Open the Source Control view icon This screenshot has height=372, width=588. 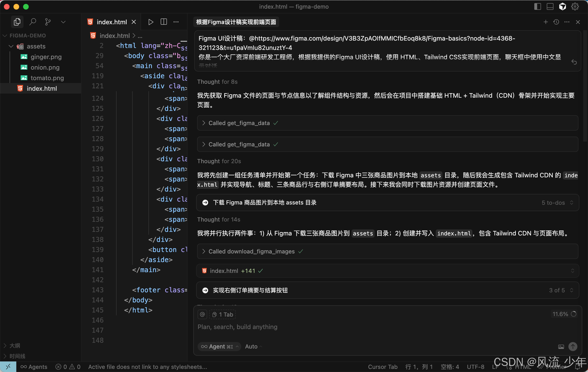48,22
